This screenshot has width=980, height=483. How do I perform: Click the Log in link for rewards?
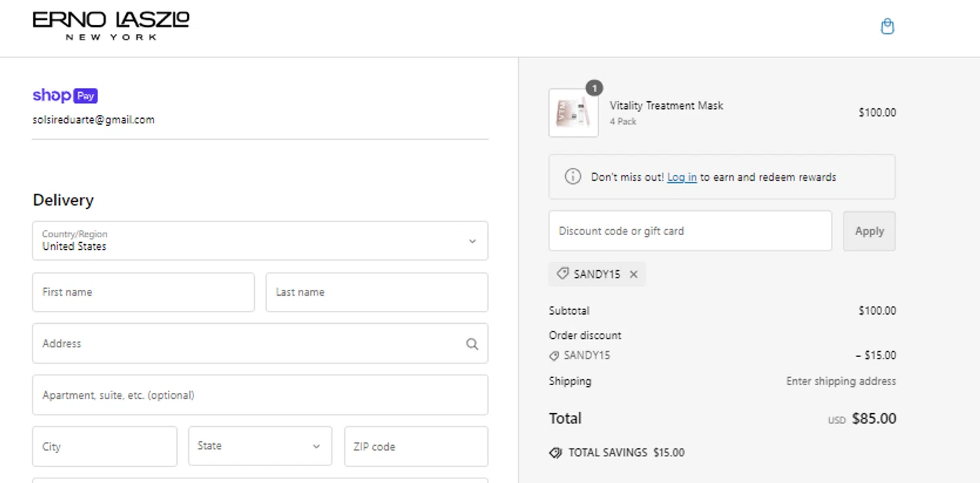681,177
